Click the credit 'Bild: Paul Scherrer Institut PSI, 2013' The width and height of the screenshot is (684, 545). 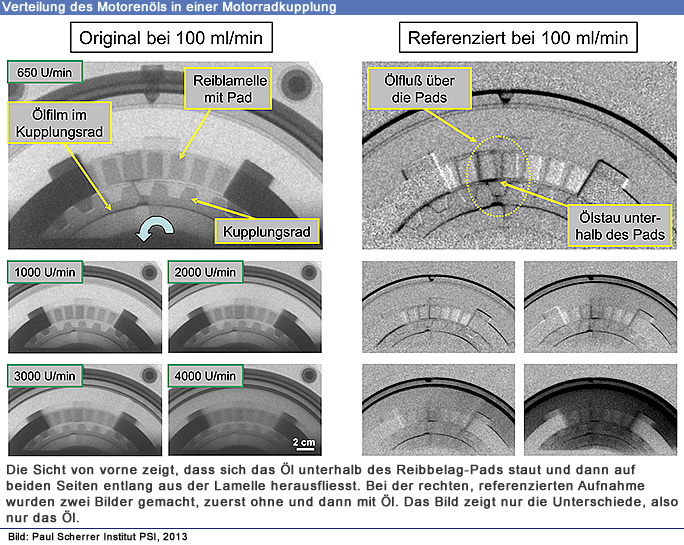pos(98,537)
